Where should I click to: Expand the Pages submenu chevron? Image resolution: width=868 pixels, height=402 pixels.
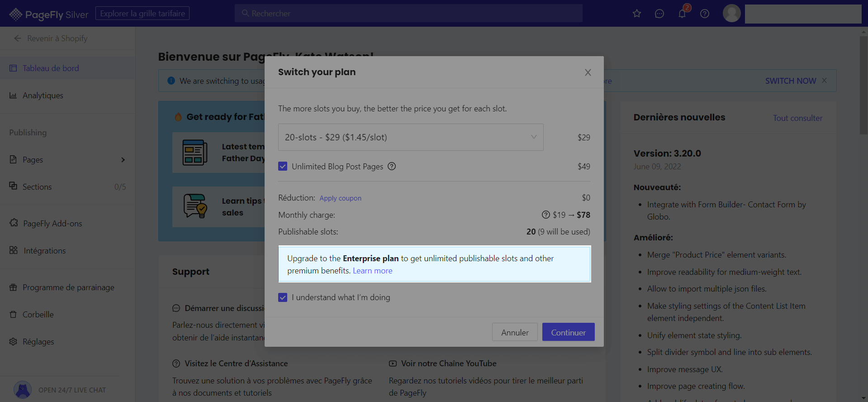point(123,160)
